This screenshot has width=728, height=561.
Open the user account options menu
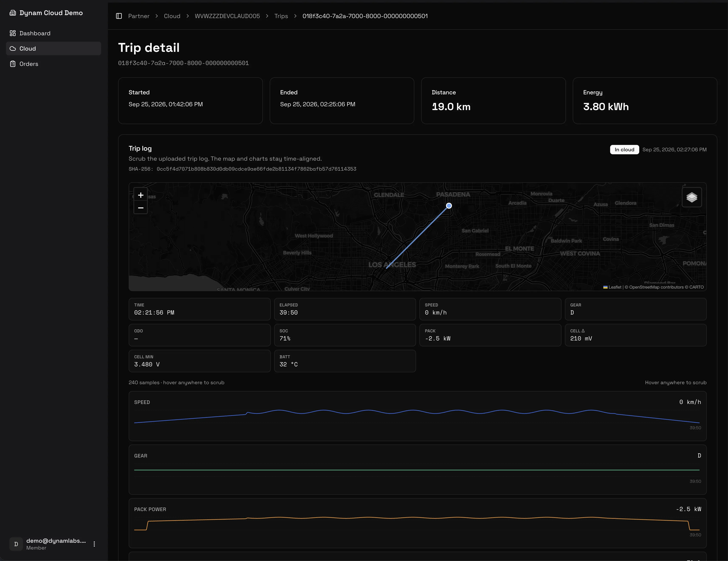coord(94,544)
